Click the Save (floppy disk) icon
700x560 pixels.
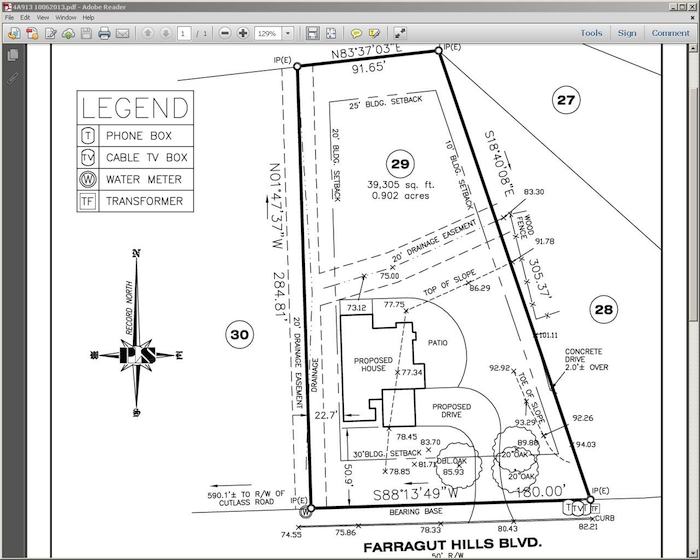coord(86,33)
